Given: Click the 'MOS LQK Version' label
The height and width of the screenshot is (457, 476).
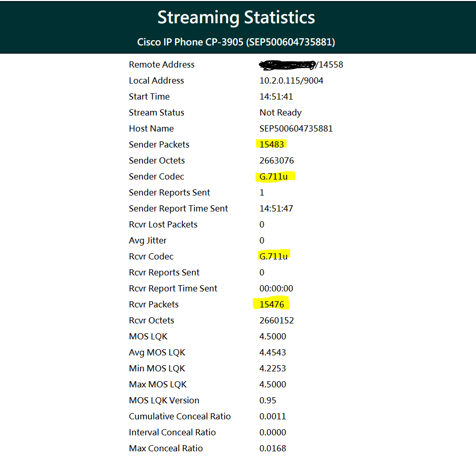Looking at the screenshot, I should [x=164, y=401].
